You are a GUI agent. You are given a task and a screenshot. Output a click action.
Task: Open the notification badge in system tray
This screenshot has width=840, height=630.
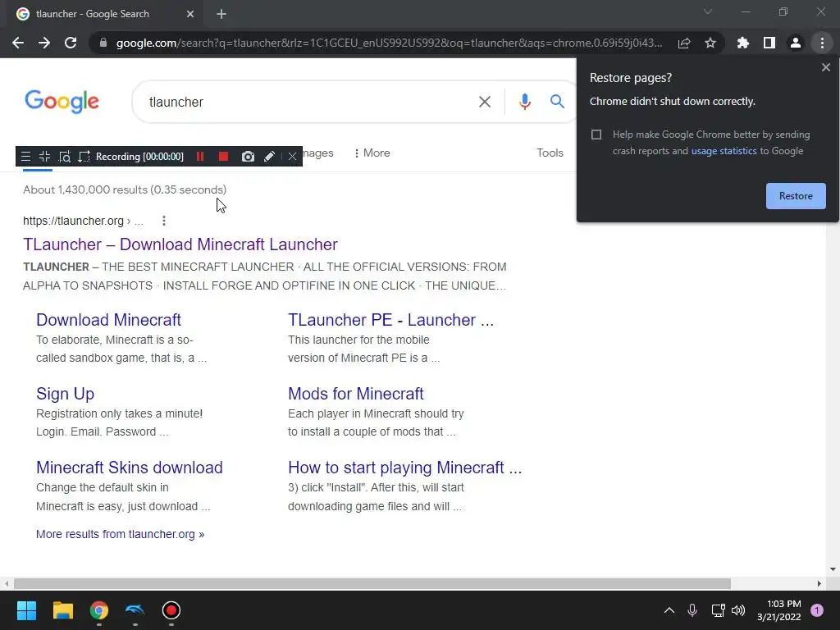(x=816, y=610)
